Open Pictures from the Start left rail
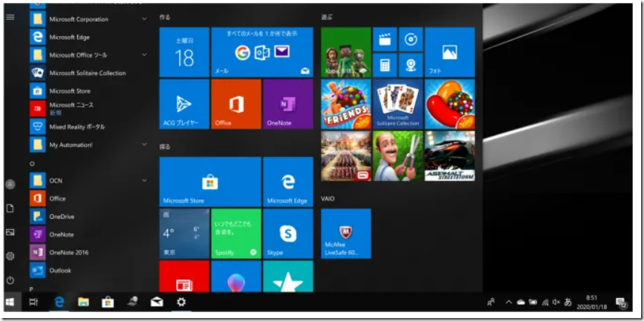 pyautogui.click(x=10, y=232)
